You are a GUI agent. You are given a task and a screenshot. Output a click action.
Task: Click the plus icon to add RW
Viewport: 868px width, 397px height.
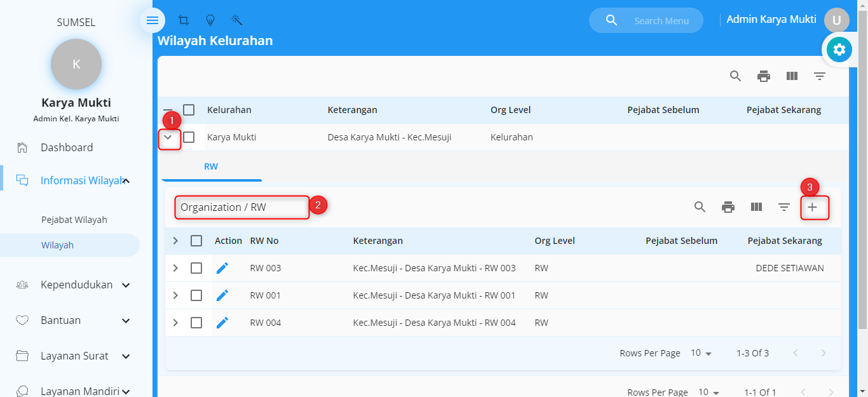(x=812, y=207)
